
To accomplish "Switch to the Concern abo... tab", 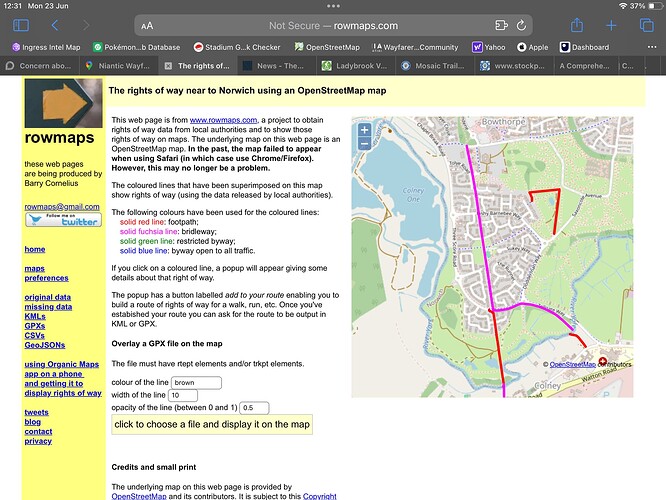I will pos(40,66).
